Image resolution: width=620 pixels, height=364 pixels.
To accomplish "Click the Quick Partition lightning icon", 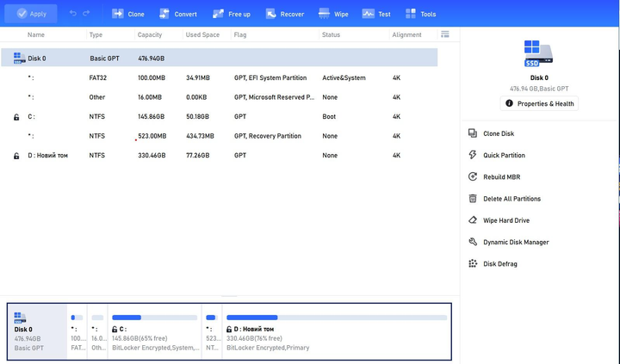I will [x=473, y=155].
